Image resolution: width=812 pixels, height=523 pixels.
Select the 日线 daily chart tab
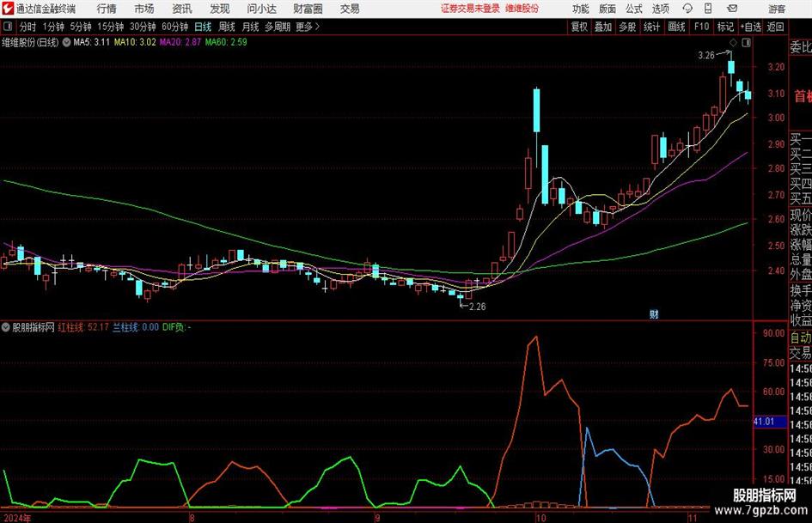pyautogui.click(x=203, y=27)
